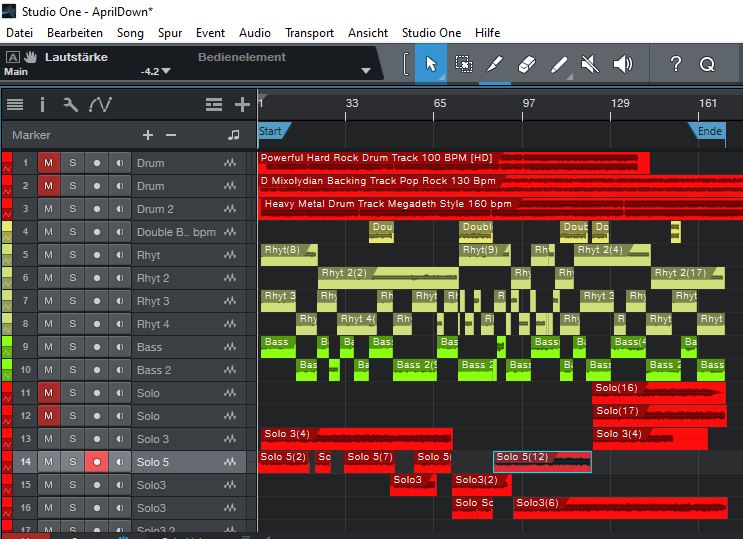Viewport: 743px width, 539px height.
Task: Click the A automation icon near Lautstärke
Action: (13, 57)
